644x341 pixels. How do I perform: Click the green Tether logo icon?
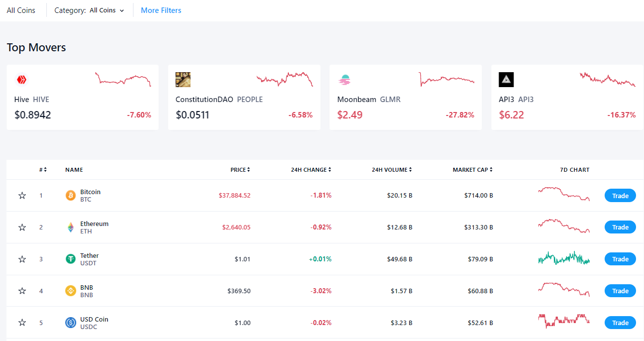71,259
